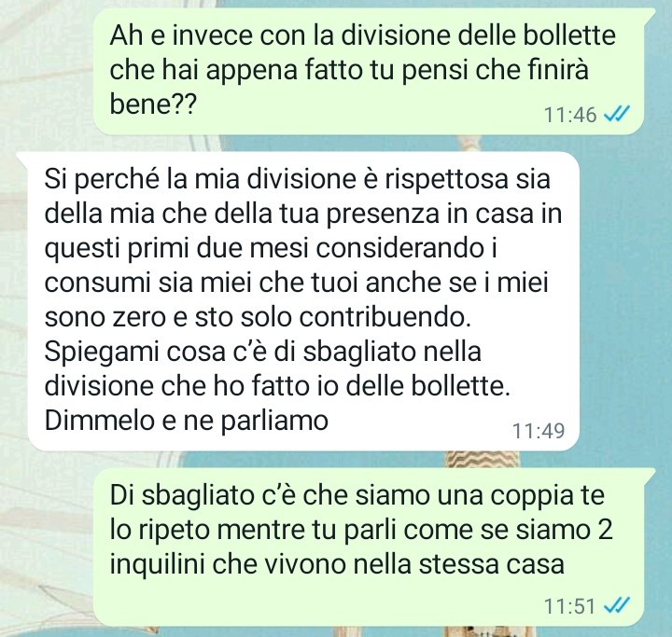The height and width of the screenshot is (637, 672).
Task: Tap the pointed tail of the received white bubble
Action: (22, 158)
